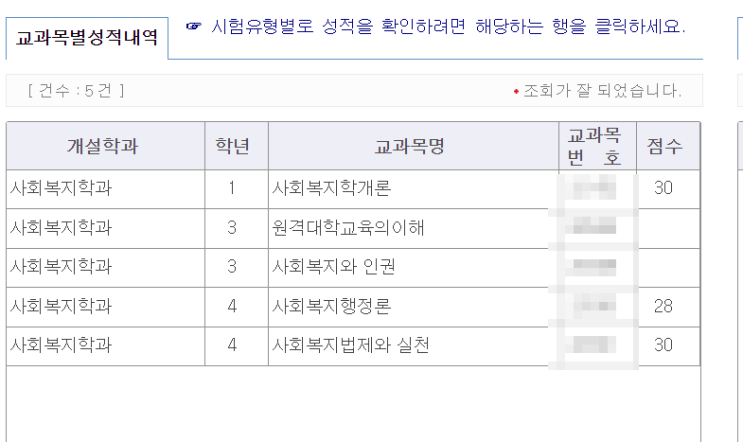Image resolution: width=743 pixels, height=442 pixels.
Task: Open the 교과목별성적내역 tab
Action: coord(87,38)
